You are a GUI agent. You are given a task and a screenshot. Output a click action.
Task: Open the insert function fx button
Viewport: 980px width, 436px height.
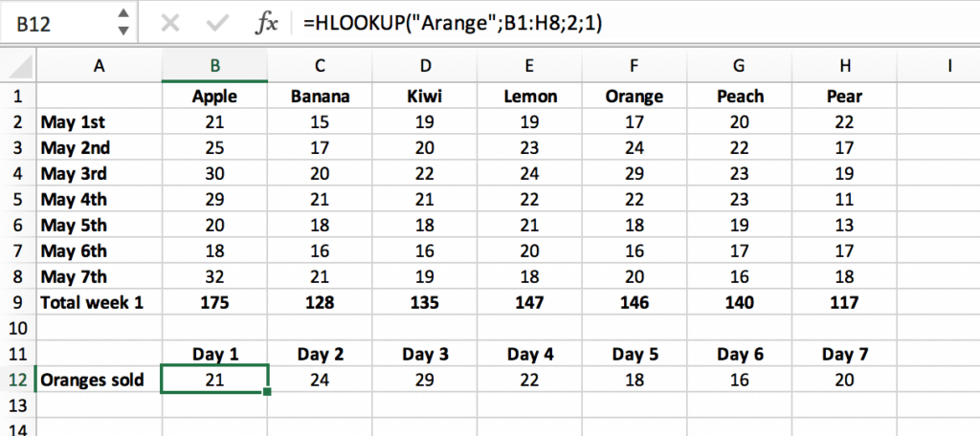(x=265, y=23)
